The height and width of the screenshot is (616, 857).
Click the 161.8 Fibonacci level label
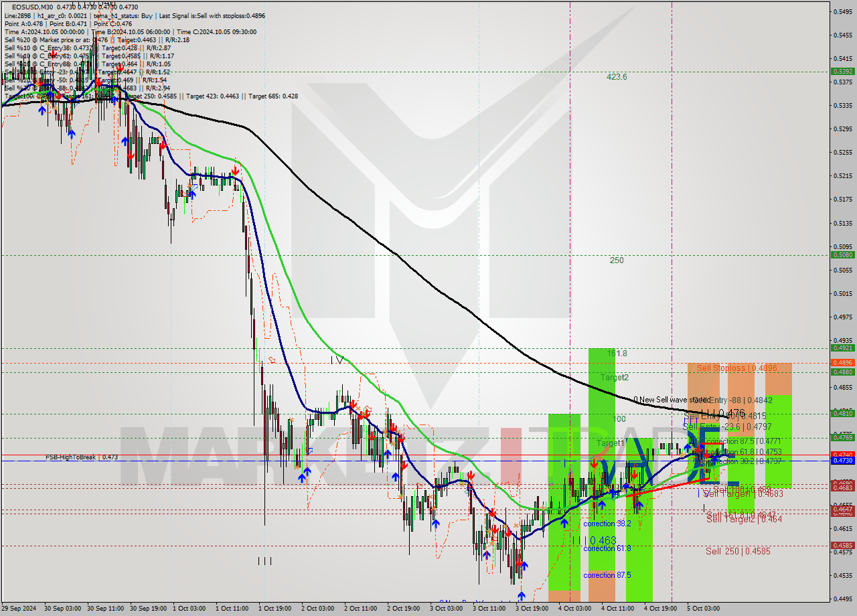[617, 353]
